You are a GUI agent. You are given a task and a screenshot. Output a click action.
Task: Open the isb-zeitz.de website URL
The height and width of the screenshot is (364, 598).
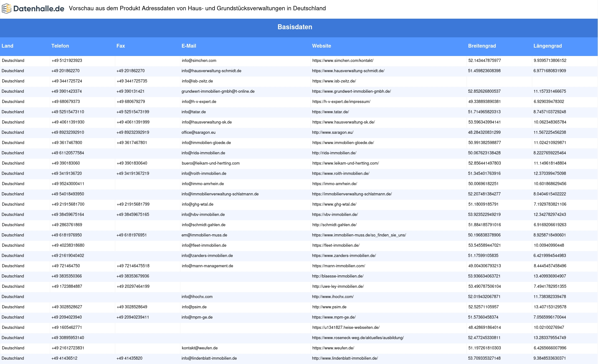point(334,81)
